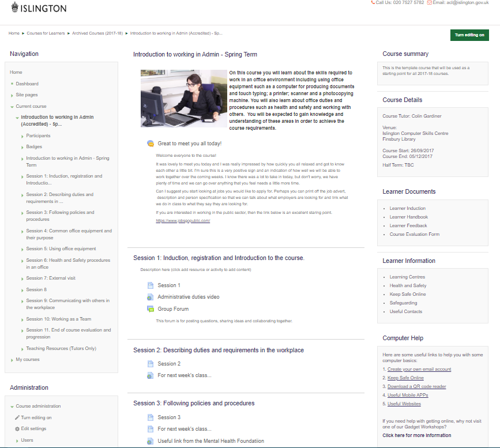Click the email address acl@islington.gov.uk
Viewport: 500px width, 448px height.
468,2
